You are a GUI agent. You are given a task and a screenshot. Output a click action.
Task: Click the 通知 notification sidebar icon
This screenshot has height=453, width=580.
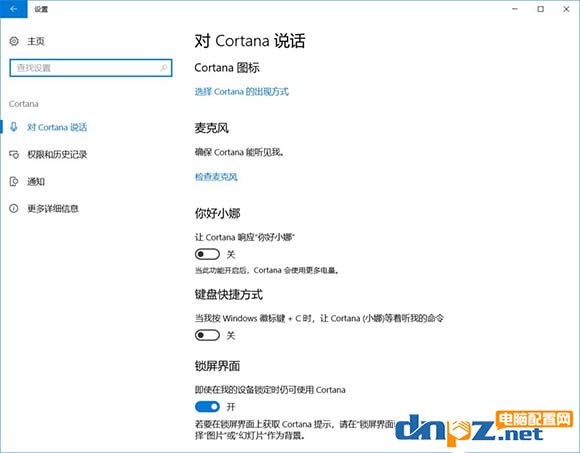(x=14, y=181)
